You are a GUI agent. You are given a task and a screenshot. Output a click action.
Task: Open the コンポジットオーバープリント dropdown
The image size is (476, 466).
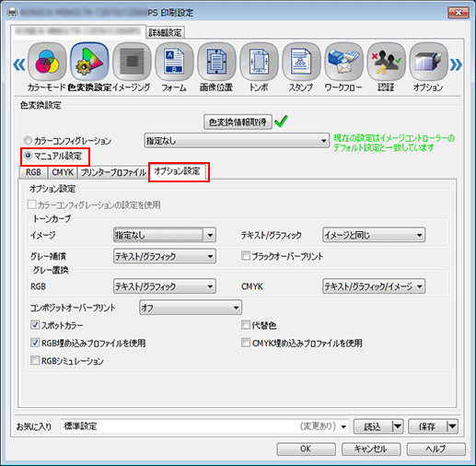pos(191,308)
